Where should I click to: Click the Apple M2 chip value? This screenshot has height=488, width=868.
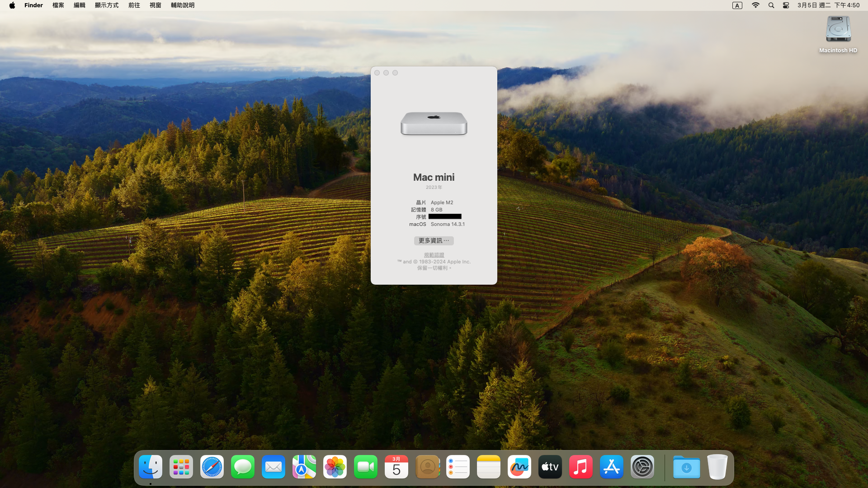442,202
